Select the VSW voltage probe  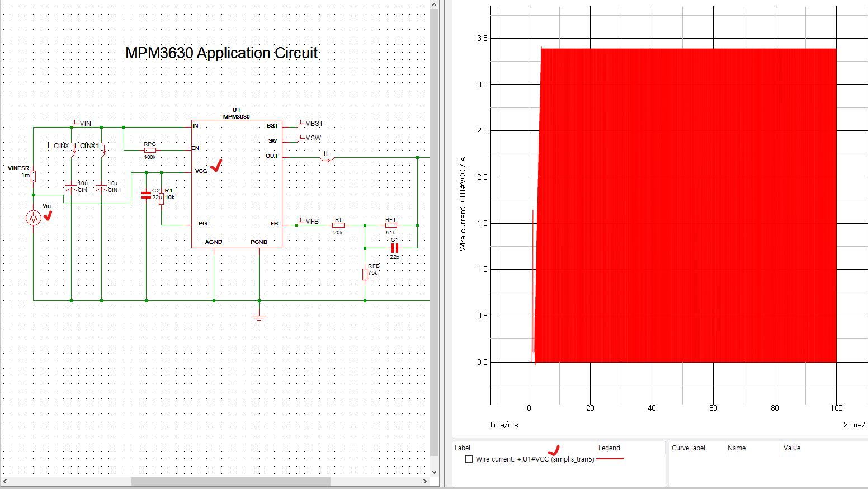pos(309,138)
